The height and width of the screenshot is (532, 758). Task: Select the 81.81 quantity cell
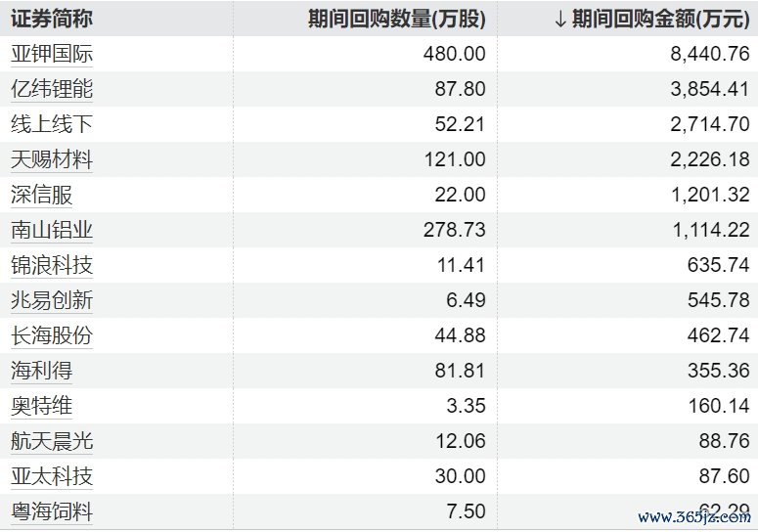[365, 371]
